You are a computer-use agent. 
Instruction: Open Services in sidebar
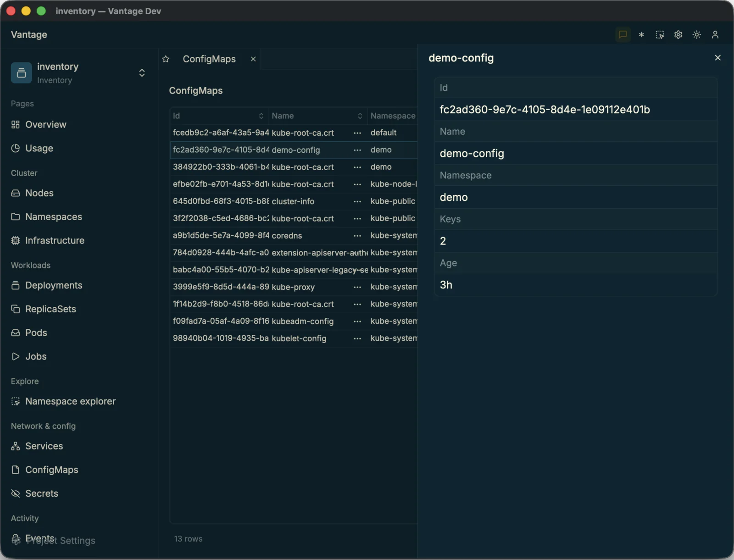tap(44, 446)
